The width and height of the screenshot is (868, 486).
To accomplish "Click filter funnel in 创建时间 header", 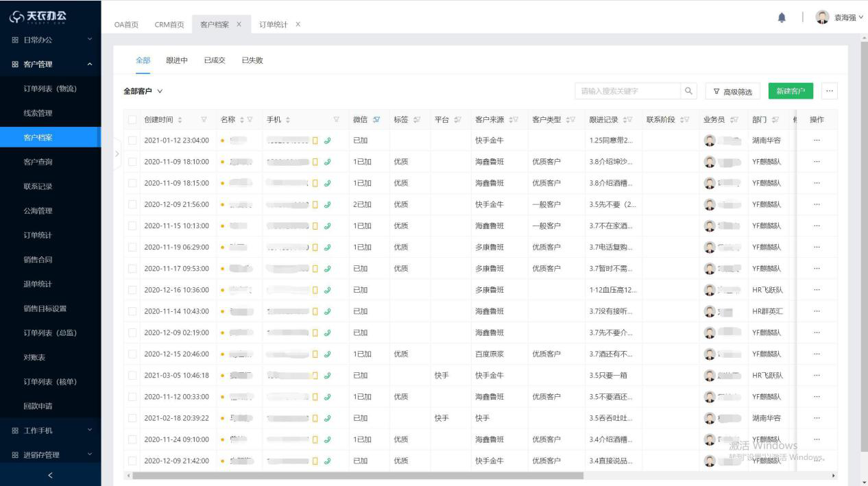I will pyautogui.click(x=204, y=120).
